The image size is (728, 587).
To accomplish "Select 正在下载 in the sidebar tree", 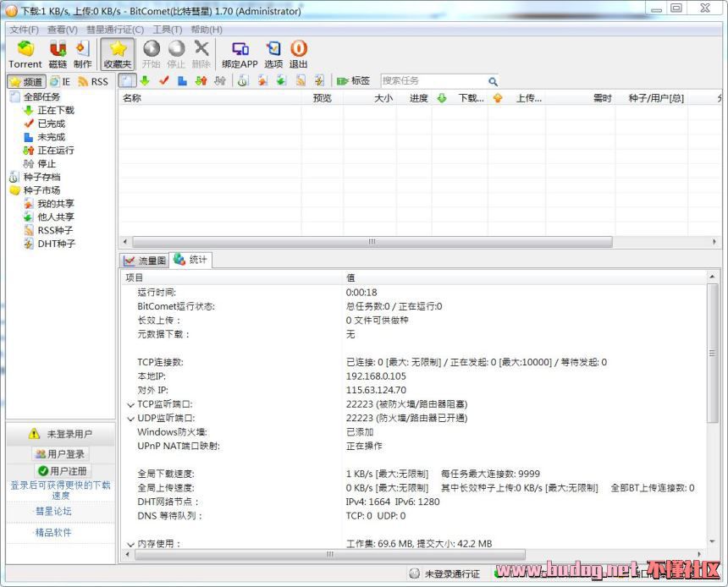I will (56, 111).
